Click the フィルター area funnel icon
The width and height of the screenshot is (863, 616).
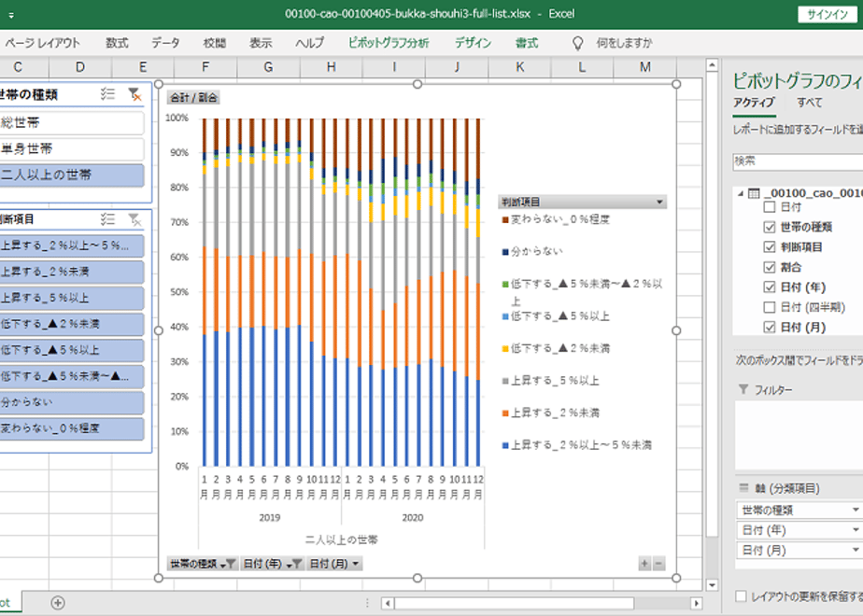coord(743,389)
